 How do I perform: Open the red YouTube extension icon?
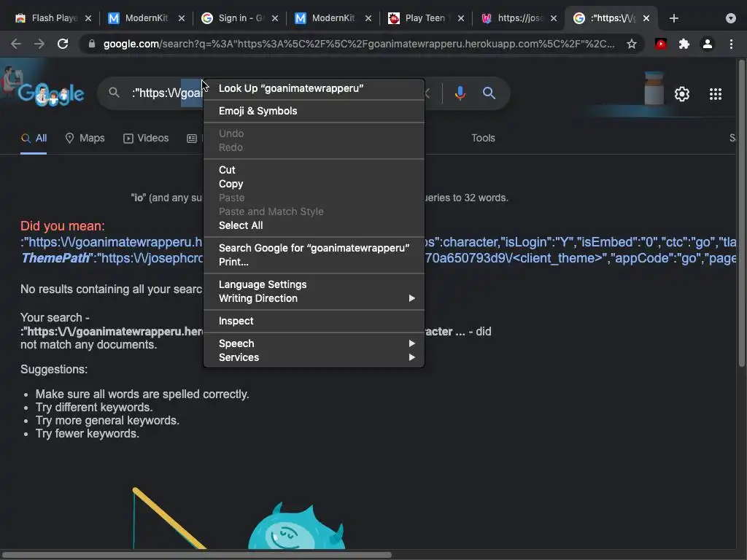point(661,44)
